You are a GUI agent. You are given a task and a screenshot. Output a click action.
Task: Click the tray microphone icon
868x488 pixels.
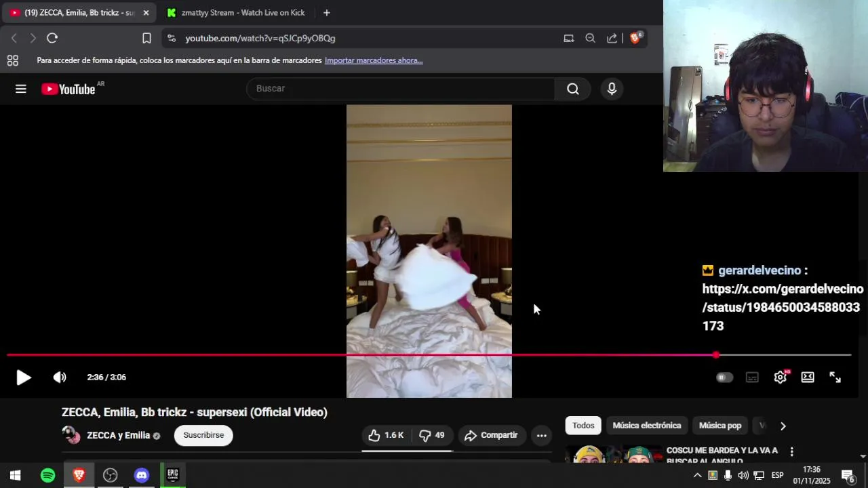pyautogui.click(x=728, y=475)
